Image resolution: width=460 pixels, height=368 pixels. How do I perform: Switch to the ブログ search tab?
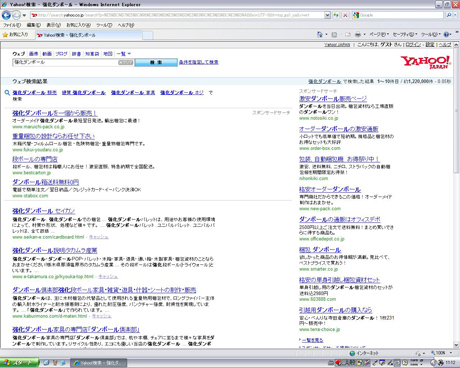point(61,54)
